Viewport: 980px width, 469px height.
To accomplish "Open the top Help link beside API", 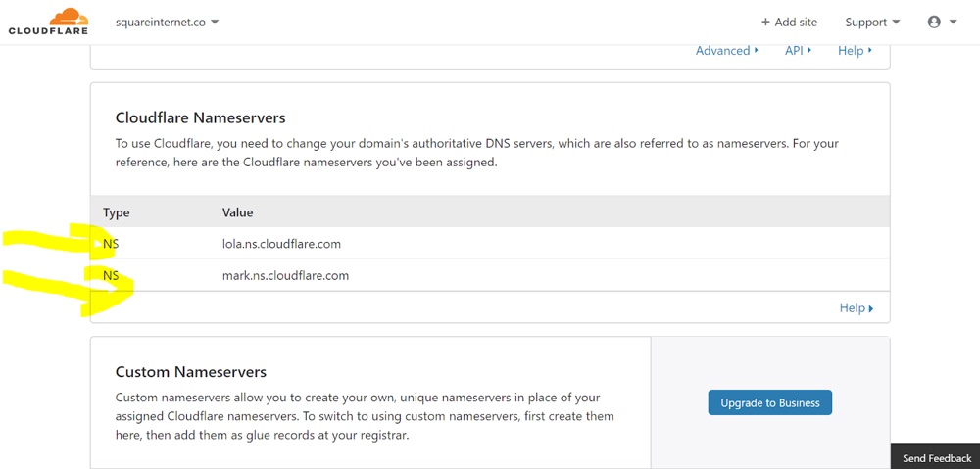I will [855, 51].
